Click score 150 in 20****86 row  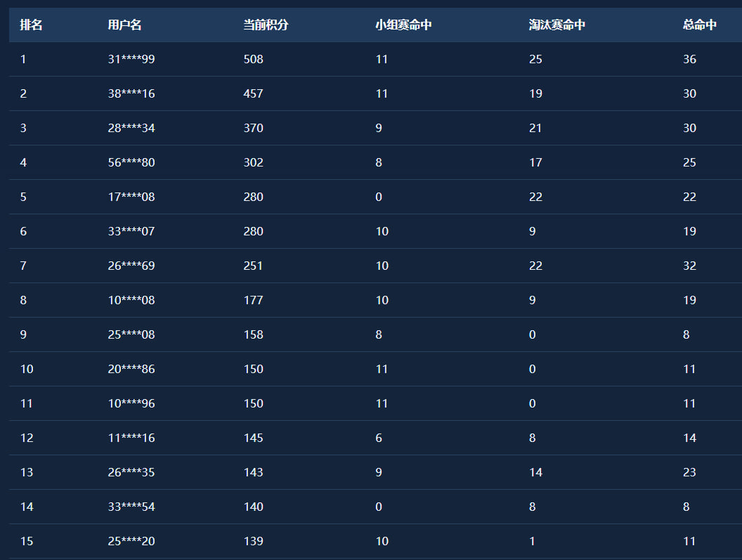coord(253,369)
